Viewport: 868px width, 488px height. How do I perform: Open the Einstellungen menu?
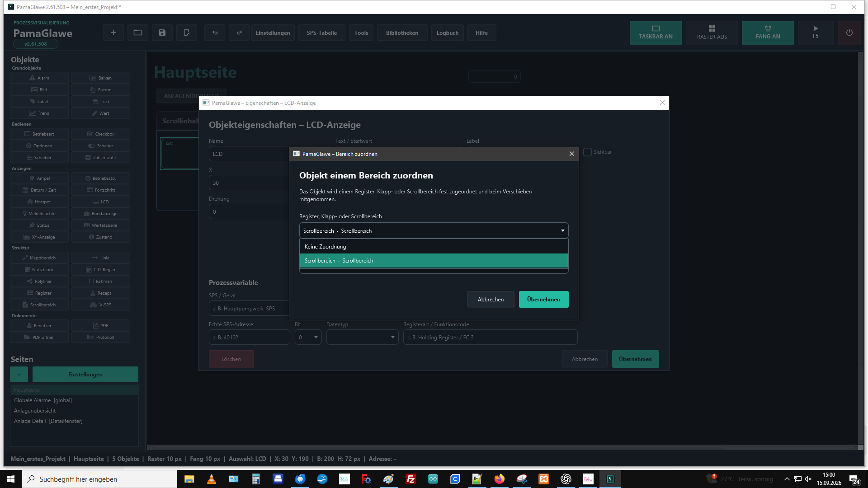coord(273,33)
